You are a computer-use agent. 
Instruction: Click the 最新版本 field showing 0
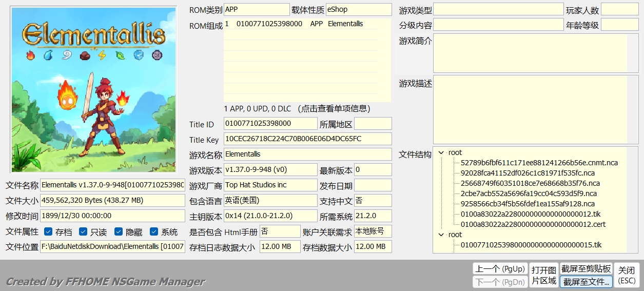pyautogui.click(x=373, y=170)
